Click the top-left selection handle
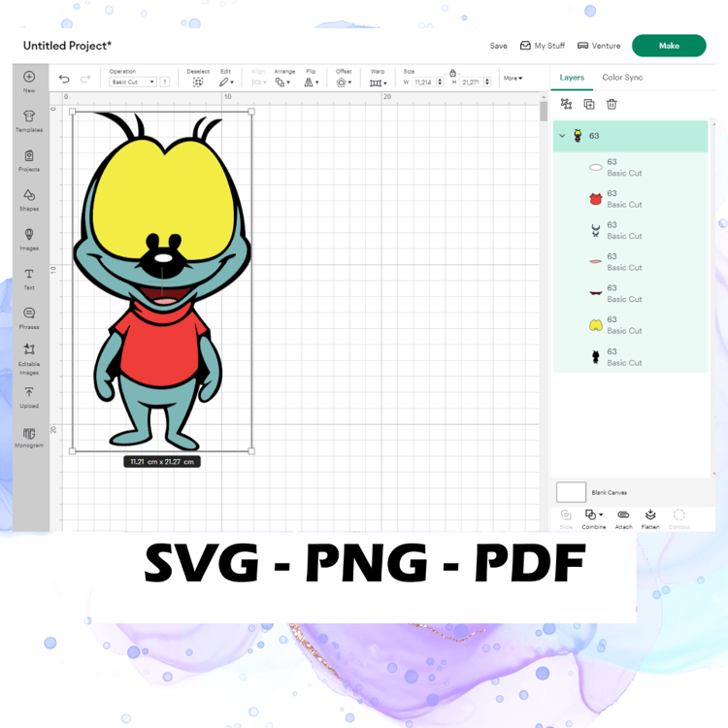The image size is (728, 728). 73,112
